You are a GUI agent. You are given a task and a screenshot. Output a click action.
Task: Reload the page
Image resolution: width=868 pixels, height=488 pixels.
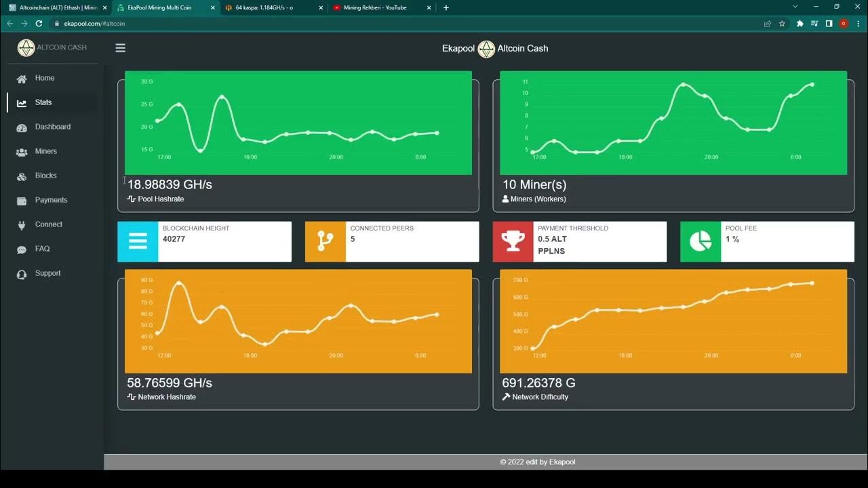click(x=39, y=24)
